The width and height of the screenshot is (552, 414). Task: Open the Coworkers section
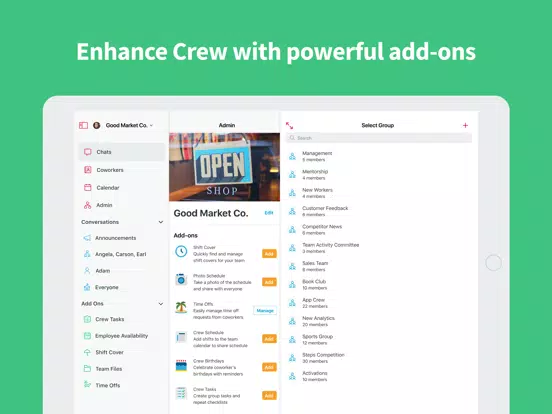click(121, 170)
